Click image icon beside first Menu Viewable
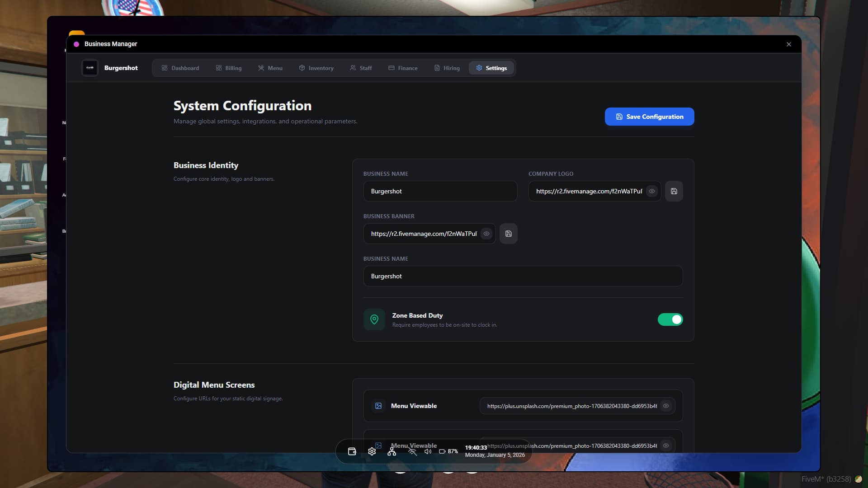Image resolution: width=868 pixels, height=488 pixels. 378,406
